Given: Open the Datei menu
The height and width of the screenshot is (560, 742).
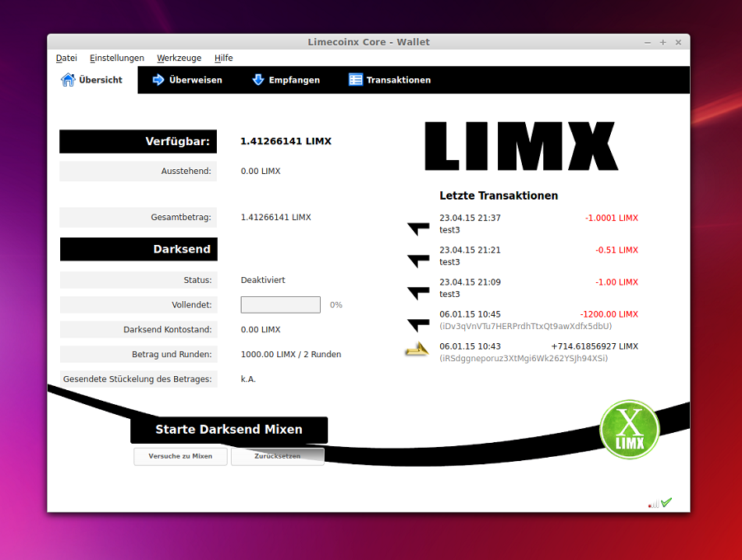Looking at the screenshot, I should click(x=66, y=58).
